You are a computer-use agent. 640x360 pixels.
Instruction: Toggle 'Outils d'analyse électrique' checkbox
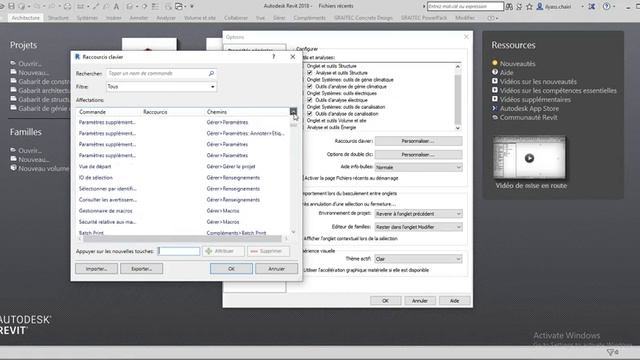coord(309,100)
